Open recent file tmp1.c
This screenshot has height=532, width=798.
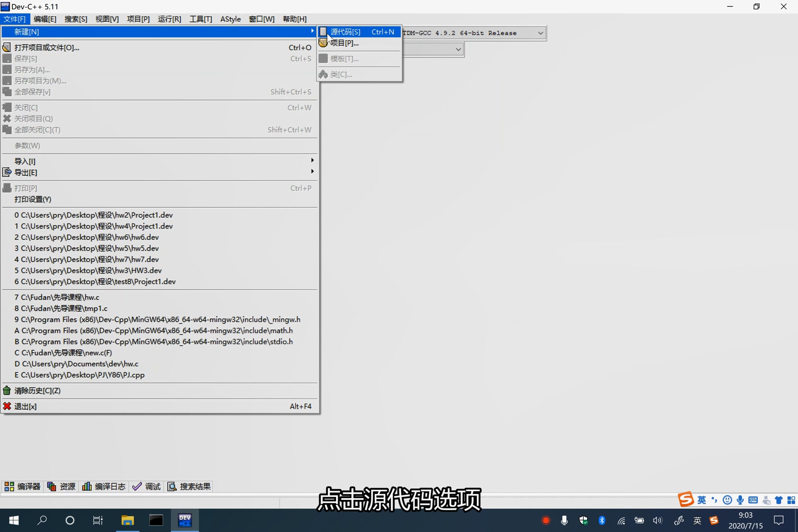(x=160, y=308)
